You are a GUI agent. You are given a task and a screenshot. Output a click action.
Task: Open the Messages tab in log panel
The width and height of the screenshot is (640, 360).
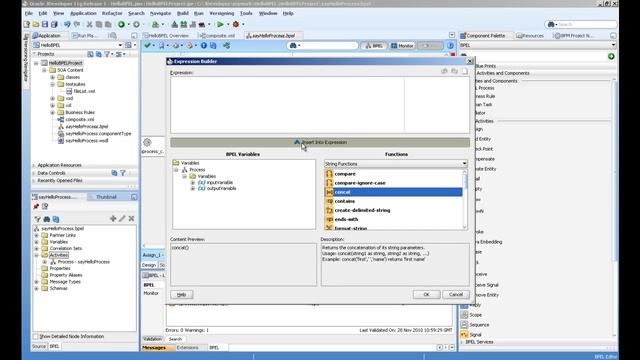point(153,348)
